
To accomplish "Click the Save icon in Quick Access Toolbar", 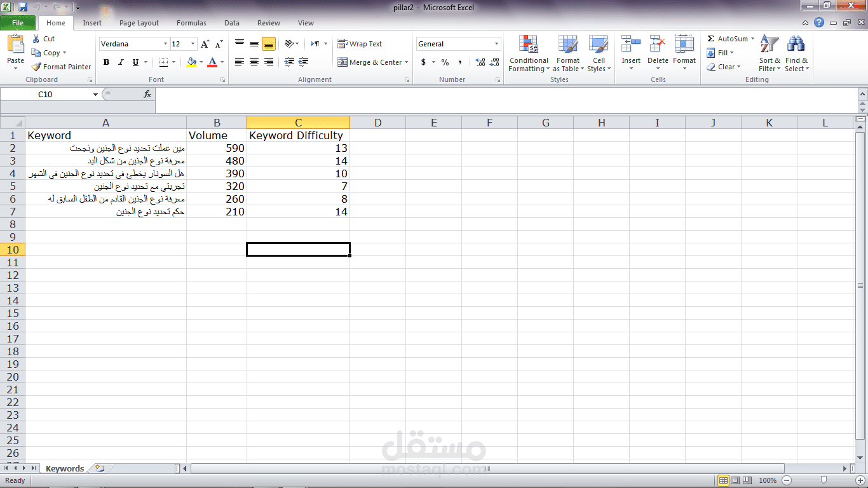I will coord(23,7).
